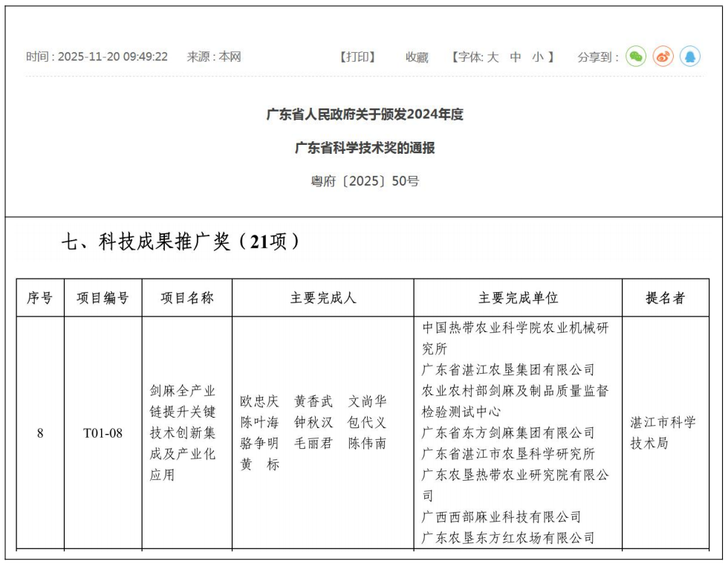Share the article to WeChat
Image resolution: width=728 pixels, height=564 pixels.
pos(635,56)
